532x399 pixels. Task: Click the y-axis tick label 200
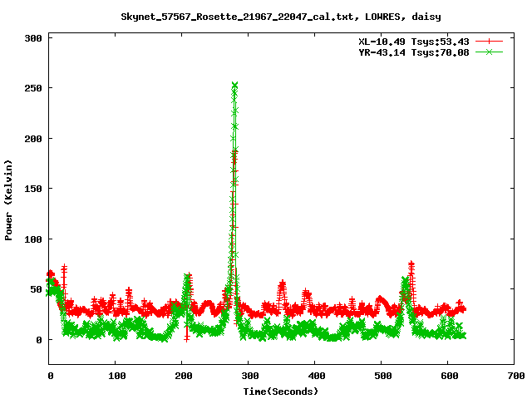point(33,139)
